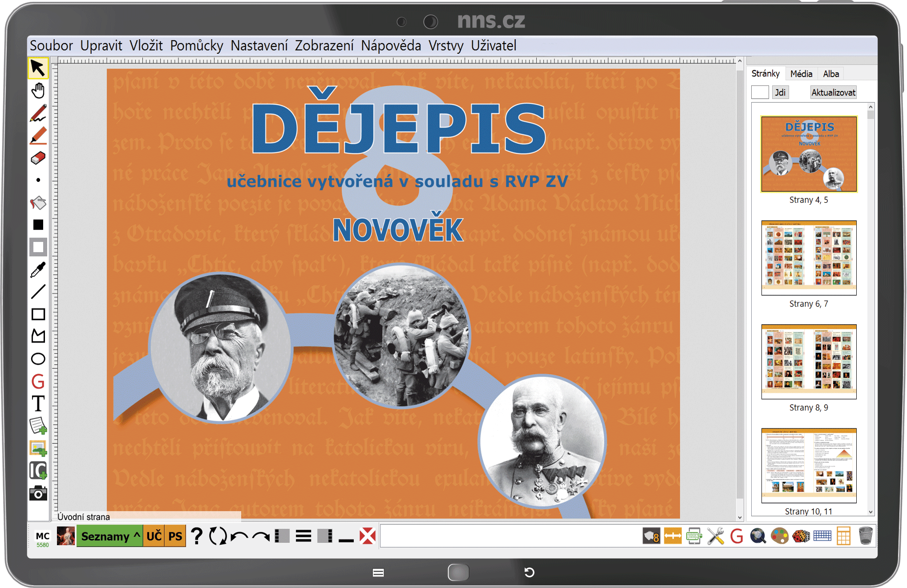
Task: Pick the eraser tool
Action: pyautogui.click(x=38, y=158)
